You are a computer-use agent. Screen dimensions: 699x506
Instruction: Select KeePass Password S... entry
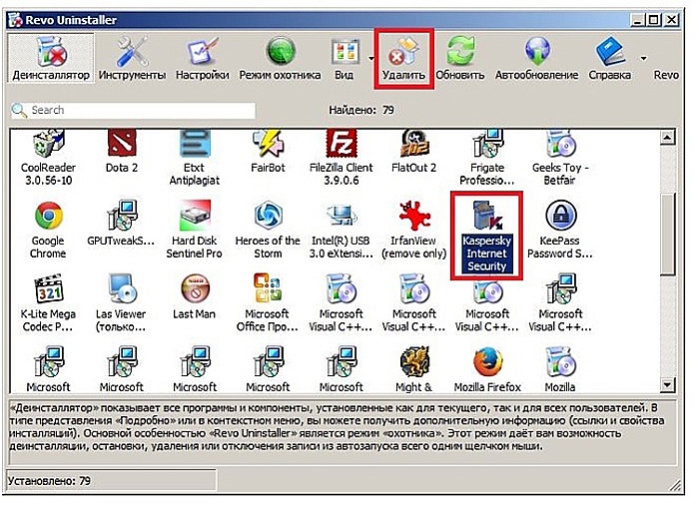click(560, 230)
